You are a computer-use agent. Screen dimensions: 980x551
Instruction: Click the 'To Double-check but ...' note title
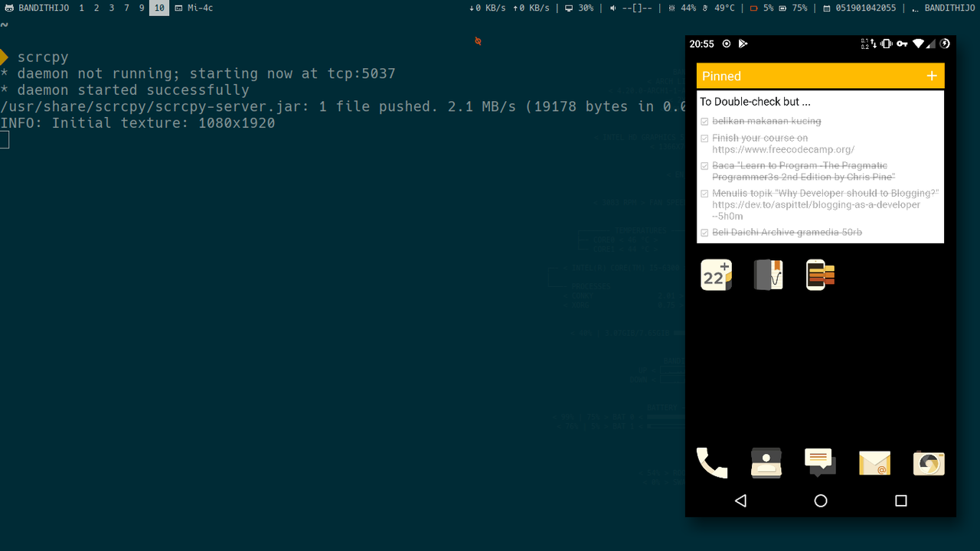(x=755, y=102)
